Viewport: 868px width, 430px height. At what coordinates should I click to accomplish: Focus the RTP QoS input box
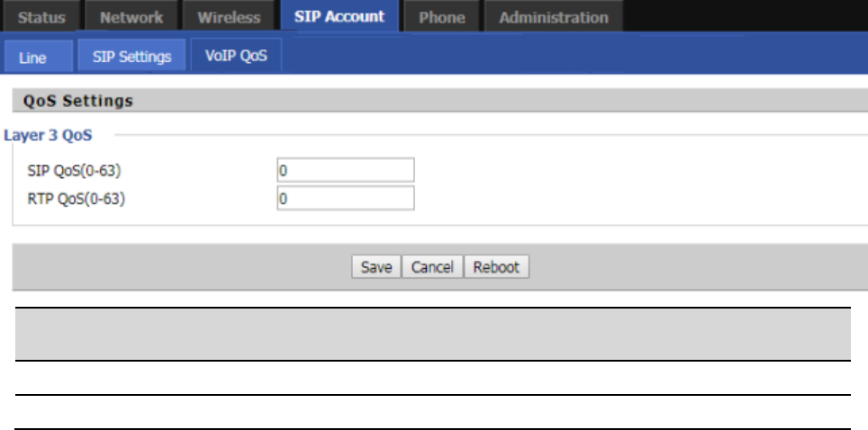pos(346,199)
